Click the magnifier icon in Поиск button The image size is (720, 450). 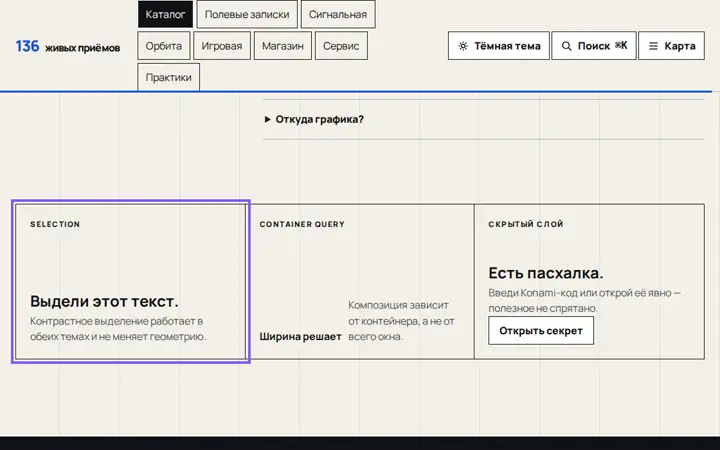pyautogui.click(x=567, y=46)
